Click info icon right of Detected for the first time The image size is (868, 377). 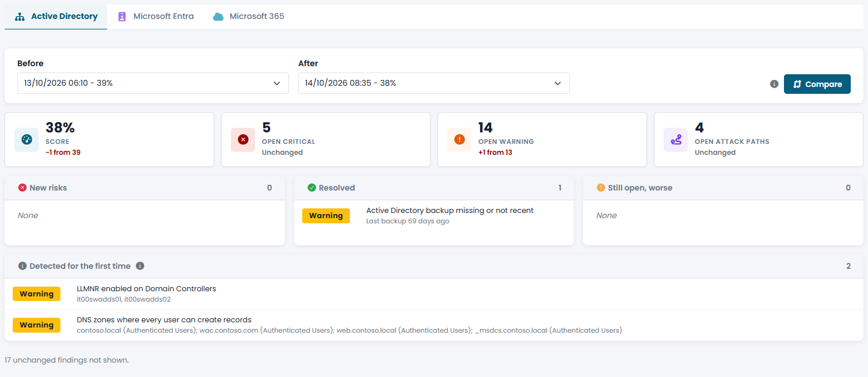point(140,266)
